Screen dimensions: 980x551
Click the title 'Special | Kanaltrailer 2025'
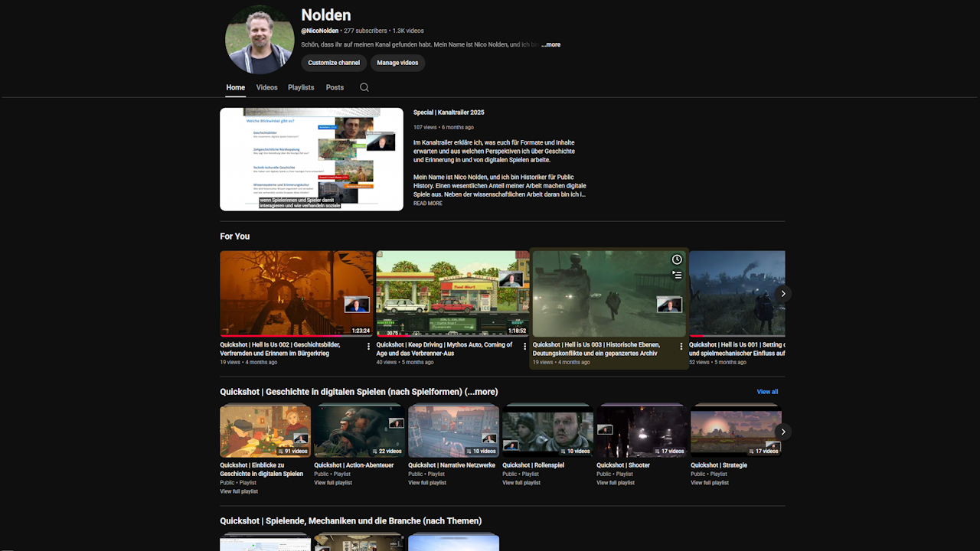[449, 112]
